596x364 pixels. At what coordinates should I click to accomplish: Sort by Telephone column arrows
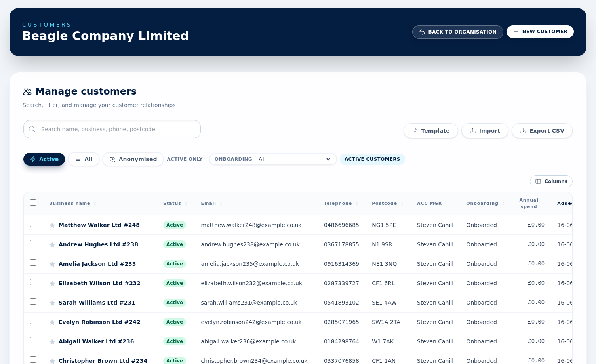pyautogui.click(x=357, y=204)
